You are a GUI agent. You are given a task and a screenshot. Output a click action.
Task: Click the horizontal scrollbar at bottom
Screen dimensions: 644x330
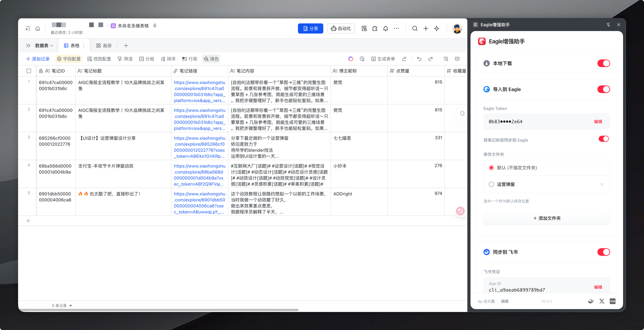pos(160,310)
